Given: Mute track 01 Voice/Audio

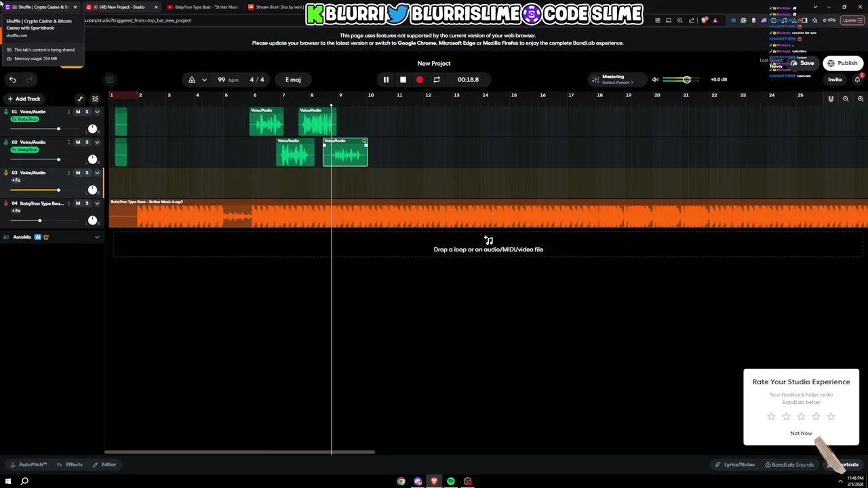Looking at the screenshot, I should pyautogui.click(x=78, y=112).
